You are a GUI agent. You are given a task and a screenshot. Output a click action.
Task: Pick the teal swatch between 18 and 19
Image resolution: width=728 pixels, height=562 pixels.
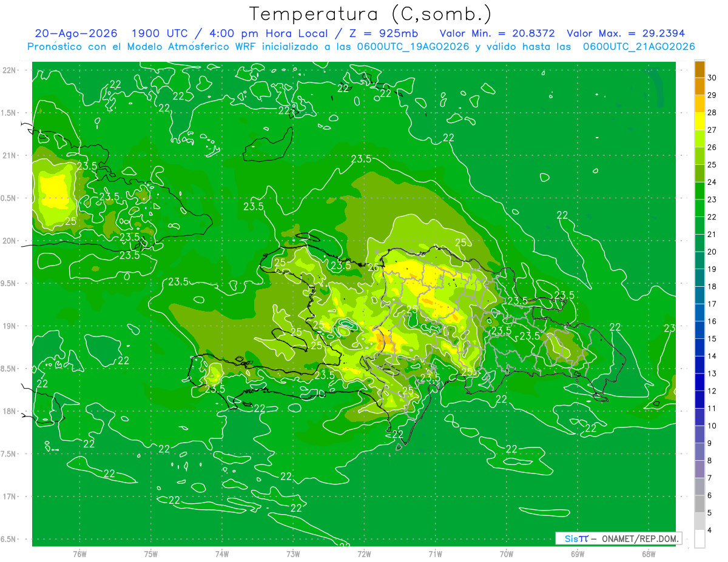coord(699,278)
